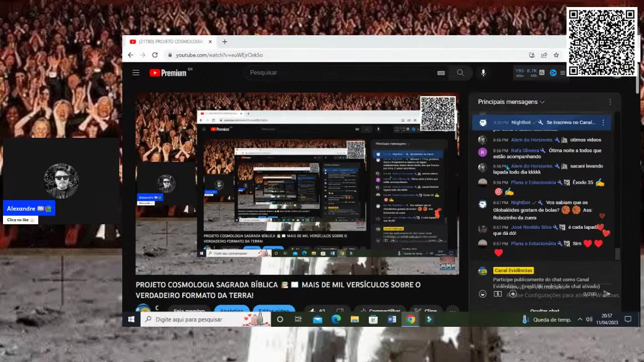The width and height of the screenshot is (644, 362).
Task: Click the plus icon in chat input row
Action: [513, 294]
